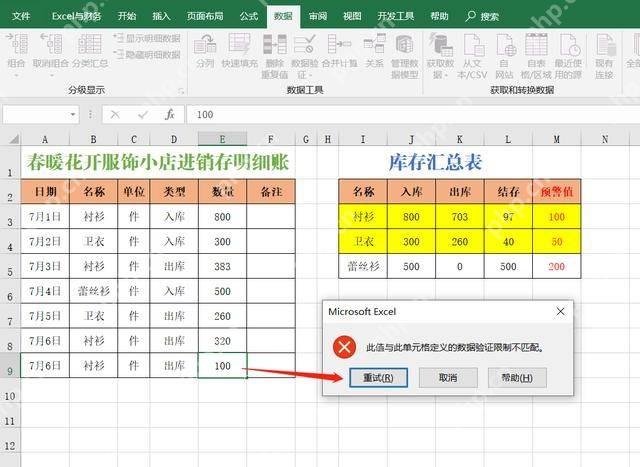Click the 获取数据 (Get Data) icon
640x467 pixels.
pos(440,44)
